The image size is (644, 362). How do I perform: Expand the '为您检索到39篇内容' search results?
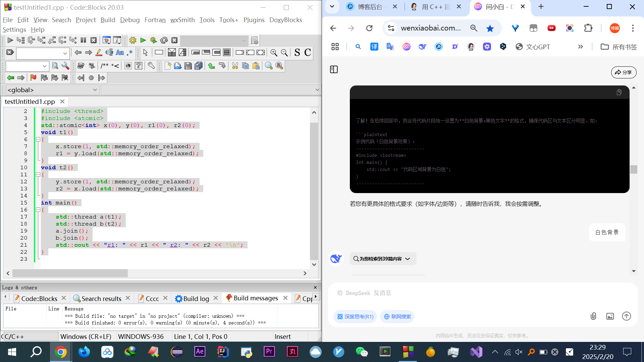tap(383, 259)
